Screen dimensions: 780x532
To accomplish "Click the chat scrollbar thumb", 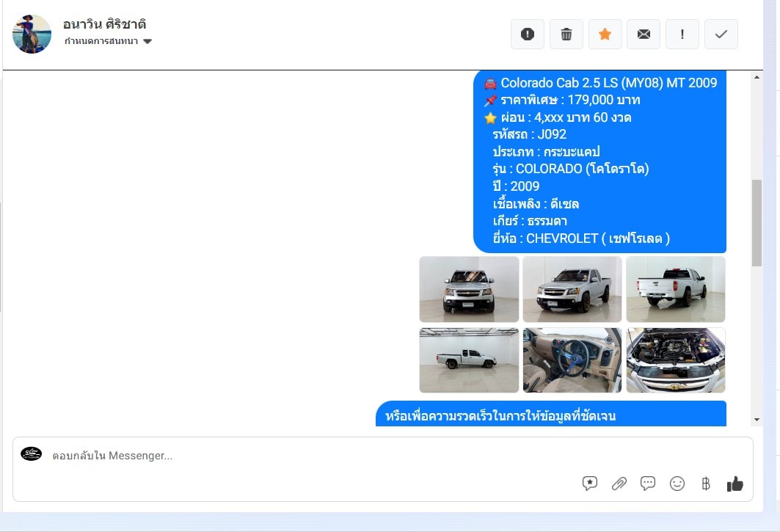I will [757, 223].
